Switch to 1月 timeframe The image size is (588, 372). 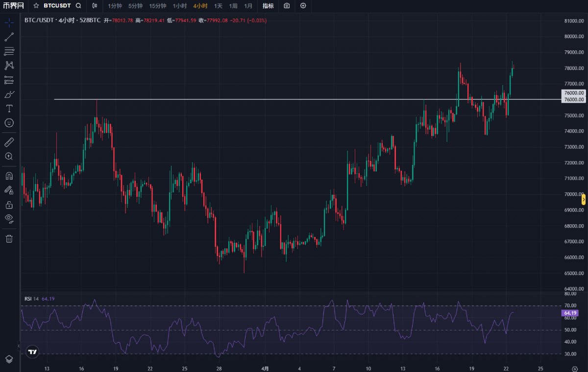248,6
